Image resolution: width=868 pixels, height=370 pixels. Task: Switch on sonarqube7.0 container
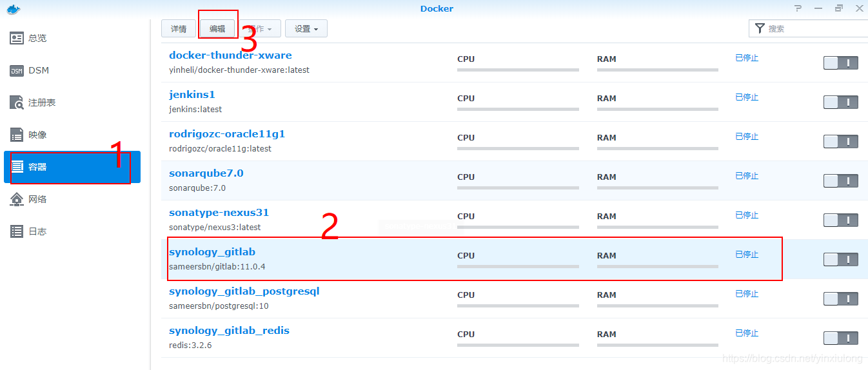click(840, 181)
